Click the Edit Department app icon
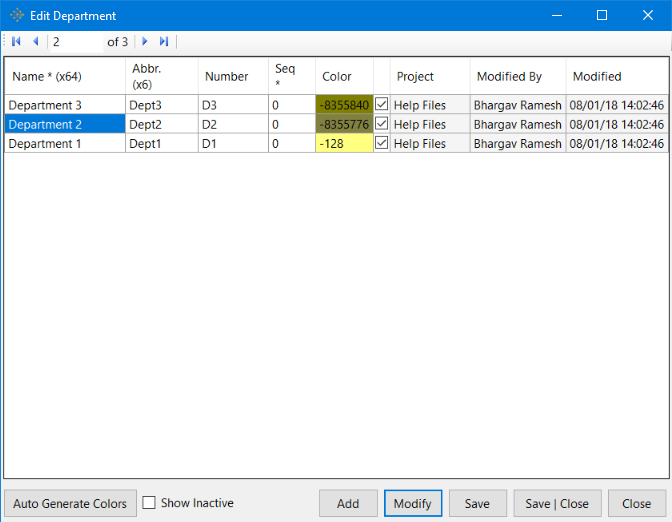This screenshot has width=672, height=522. (17, 15)
